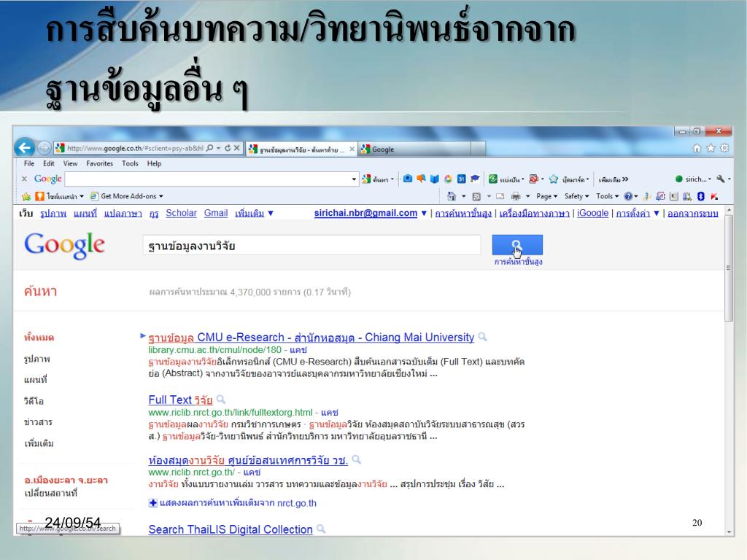Close the Google Toolbar with its X

pos(24,179)
